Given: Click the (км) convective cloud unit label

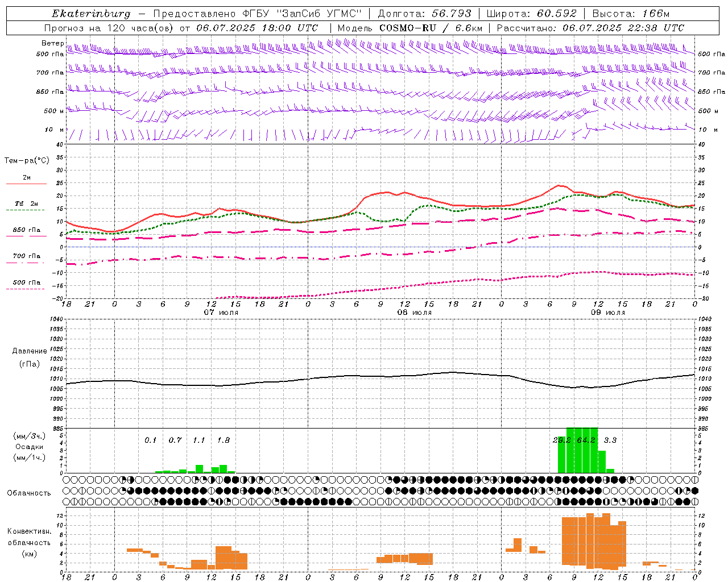Looking at the screenshot, I should (x=30, y=553).
